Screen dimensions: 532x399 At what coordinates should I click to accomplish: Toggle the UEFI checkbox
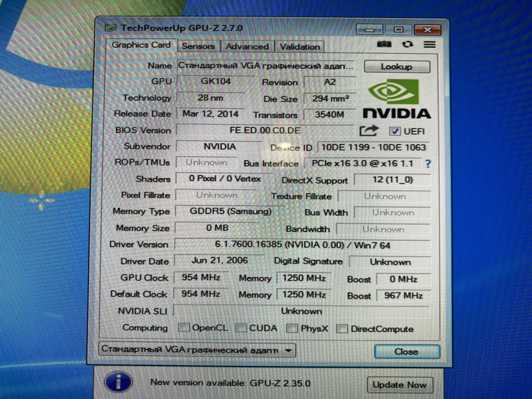pyautogui.click(x=394, y=131)
